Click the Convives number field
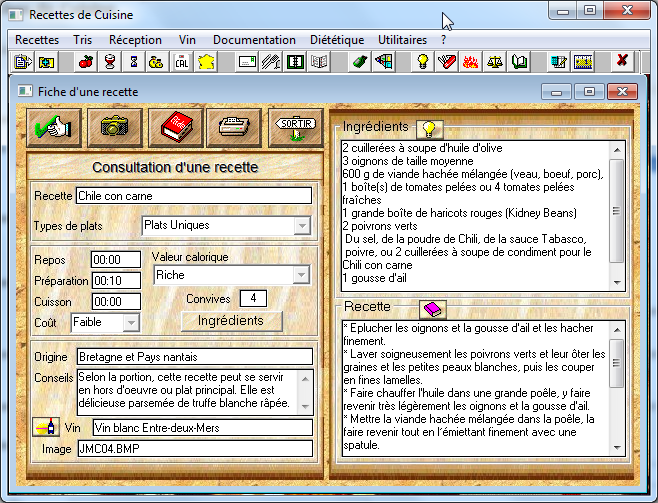The height and width of the screenshot is (503, 658). pyautogui.click(x=253, y=298)
